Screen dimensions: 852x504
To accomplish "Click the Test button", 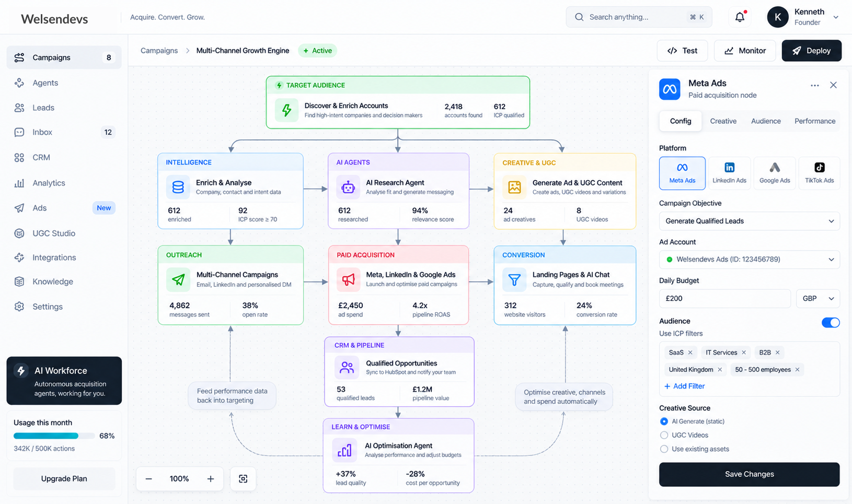I will pyautogui.click(x=682, y=51).
